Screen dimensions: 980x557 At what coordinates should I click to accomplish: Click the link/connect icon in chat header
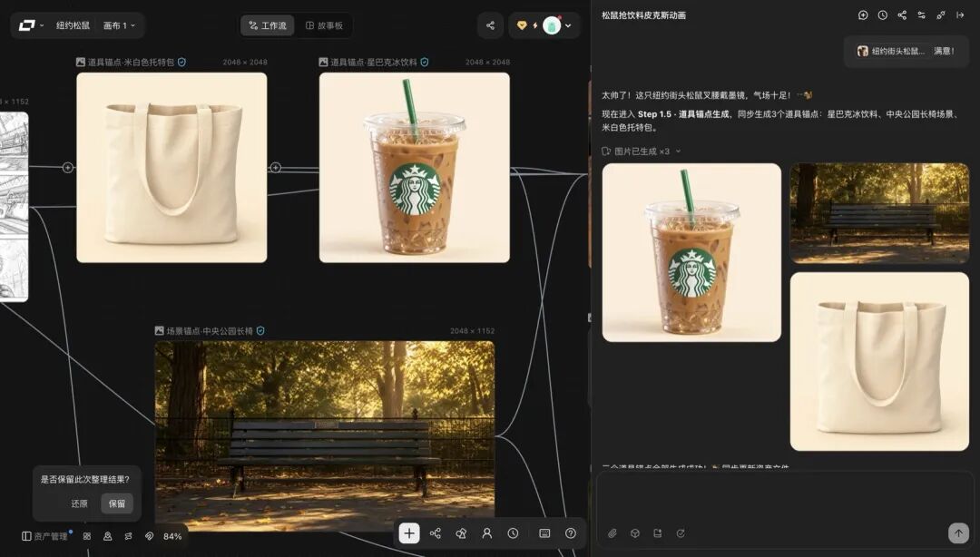(x=941, y=15)
